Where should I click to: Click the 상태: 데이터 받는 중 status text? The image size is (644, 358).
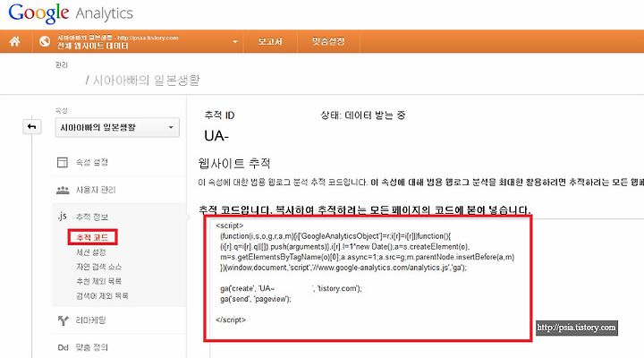pos(362,115)
